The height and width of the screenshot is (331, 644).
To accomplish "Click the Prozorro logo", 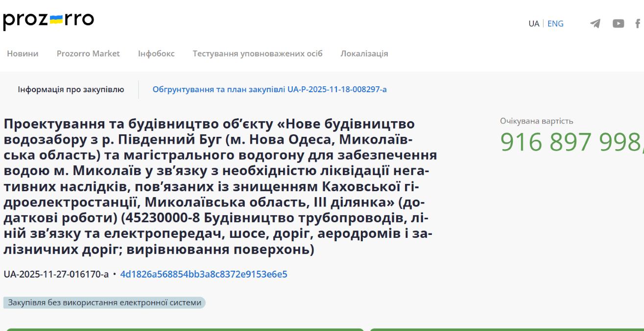I will pos(48,21).
